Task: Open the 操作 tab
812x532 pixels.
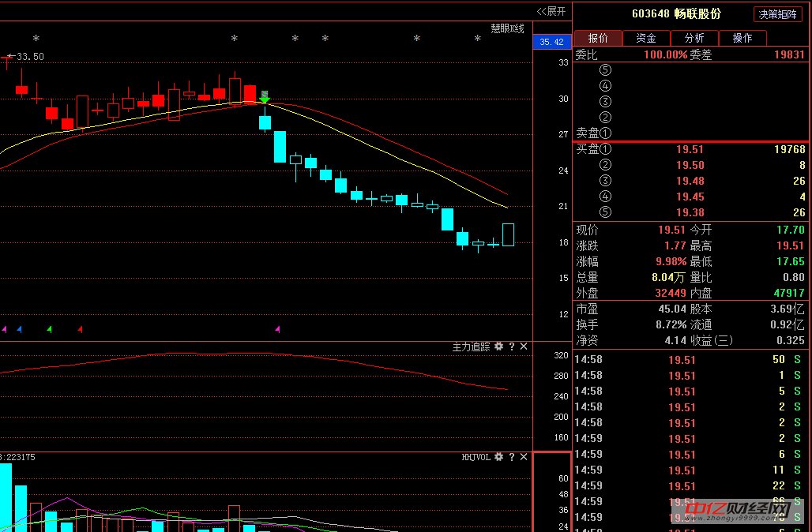Action: click(742, 38)
